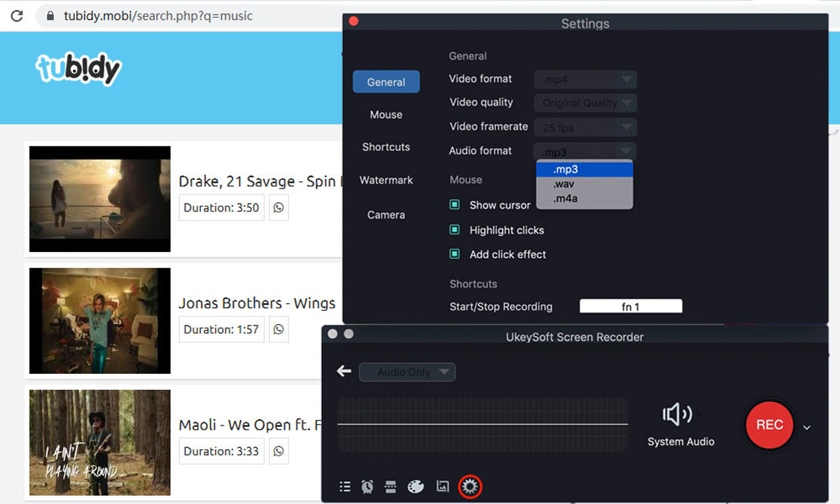Switch to the Mouse settings tab
The height and width of the screenshot is (504, 840).
(x=386, y=114)
